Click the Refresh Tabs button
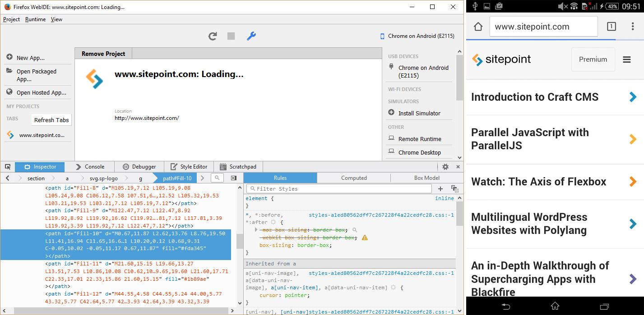 click(x=51, y=120)
